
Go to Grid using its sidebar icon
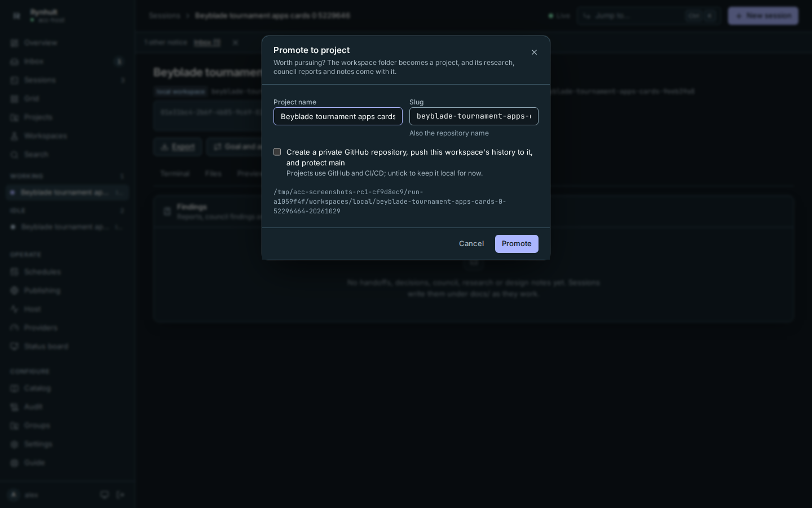pos(15,99)
